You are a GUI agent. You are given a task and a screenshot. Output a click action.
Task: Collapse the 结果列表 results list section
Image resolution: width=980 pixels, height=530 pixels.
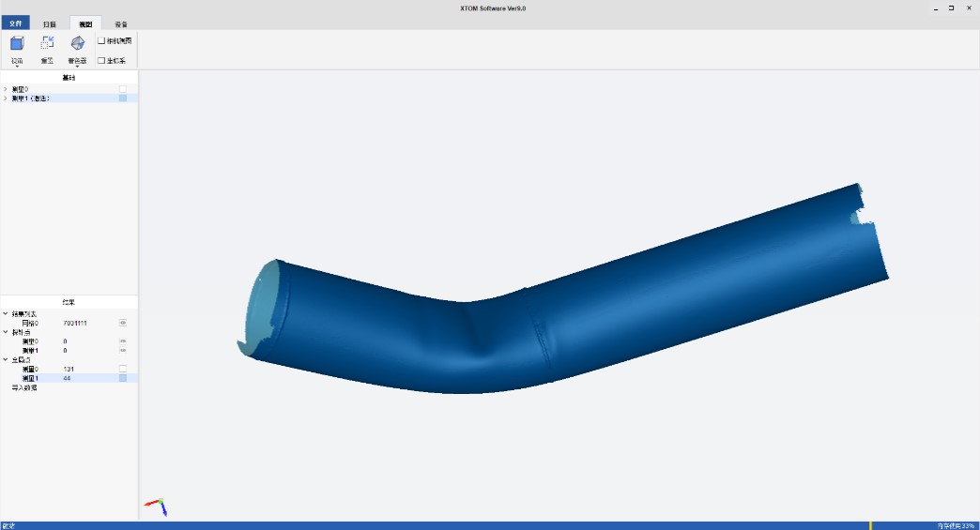pyautogui.click(x=6, y=313)
